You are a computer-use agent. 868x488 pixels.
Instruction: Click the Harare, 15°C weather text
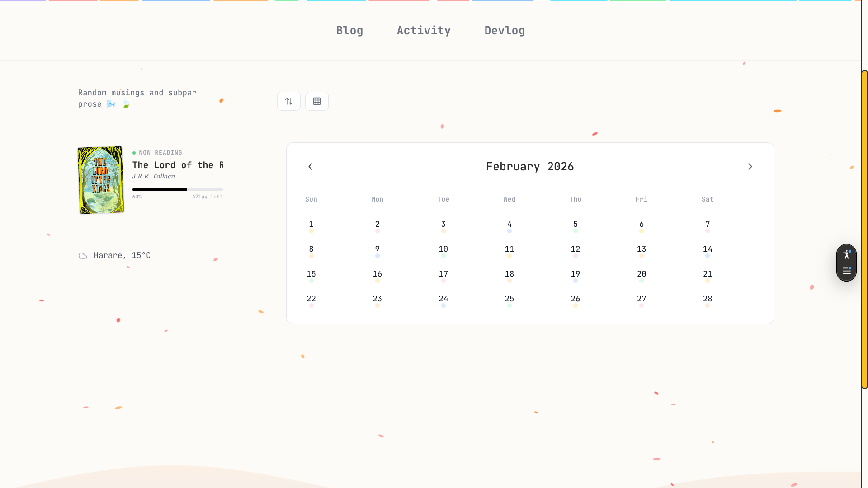122,256
